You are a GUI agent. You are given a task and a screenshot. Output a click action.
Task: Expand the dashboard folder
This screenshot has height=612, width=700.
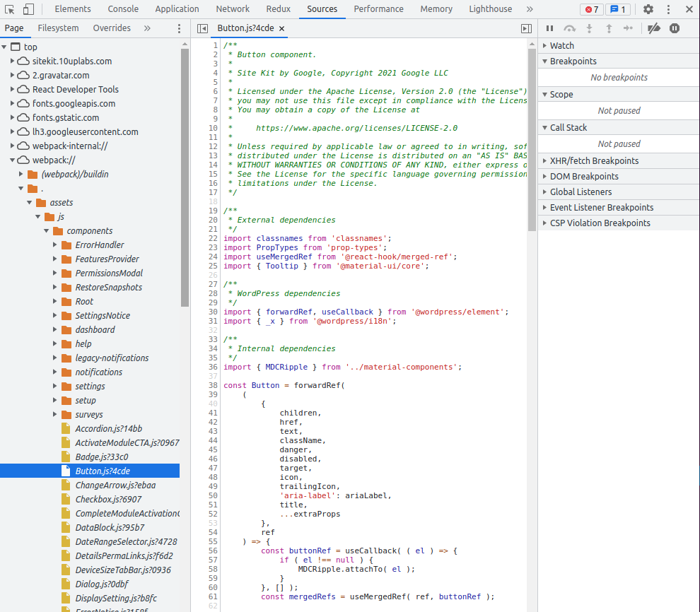(55, 329)
